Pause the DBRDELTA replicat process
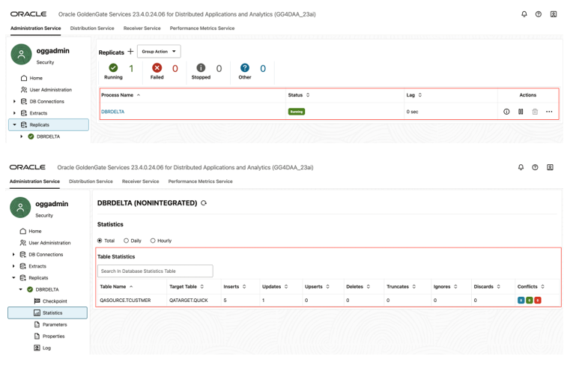Viewport: 588px width, 365px height. pyautogui.click(x=521, y=112)
